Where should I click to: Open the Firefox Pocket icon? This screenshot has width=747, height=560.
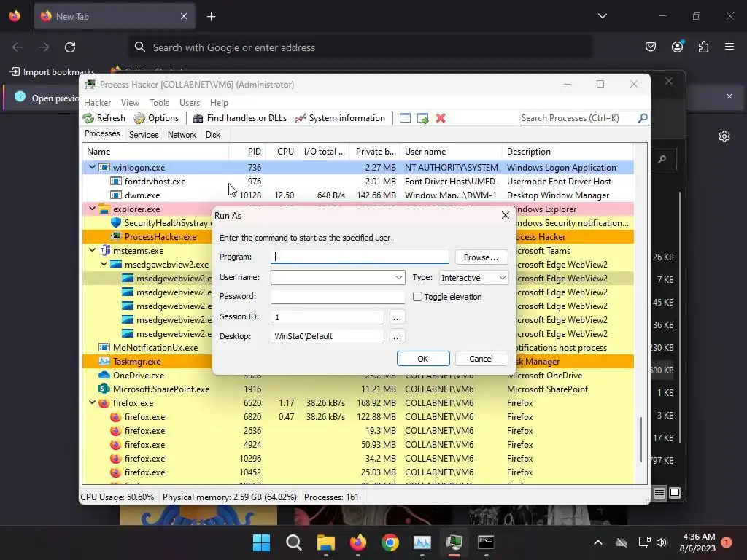click(650, 47)
